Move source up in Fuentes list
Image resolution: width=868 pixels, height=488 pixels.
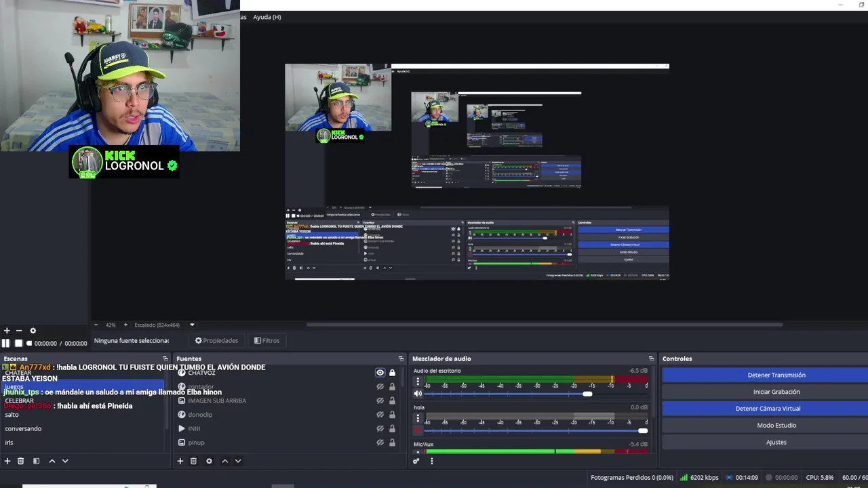click(224, 461)
